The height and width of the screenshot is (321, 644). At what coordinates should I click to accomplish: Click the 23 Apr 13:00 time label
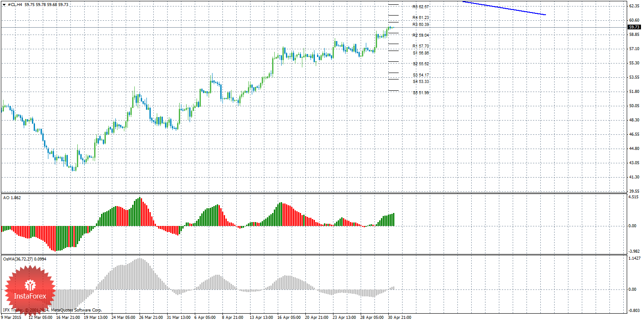(x=345, y=318)
